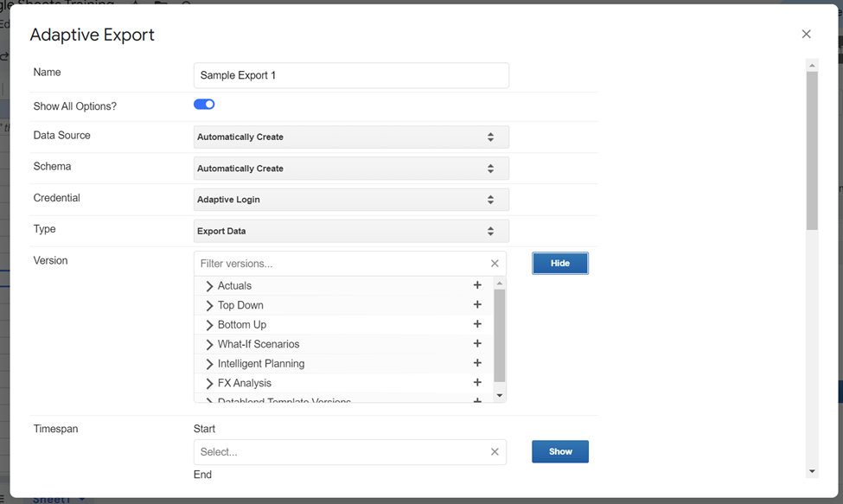Select the Intelligent Planning label
843x504 pixels.
[261, 364]
